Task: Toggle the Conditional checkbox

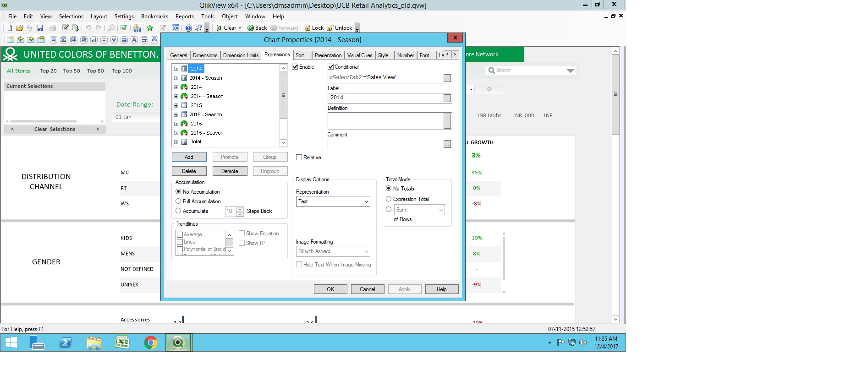Action: pos(330,67)
